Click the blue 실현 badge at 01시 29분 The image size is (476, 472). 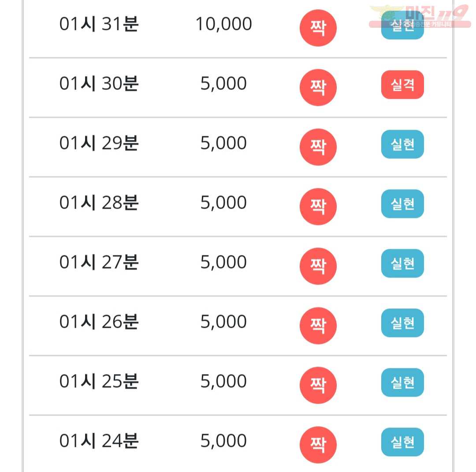402,144
